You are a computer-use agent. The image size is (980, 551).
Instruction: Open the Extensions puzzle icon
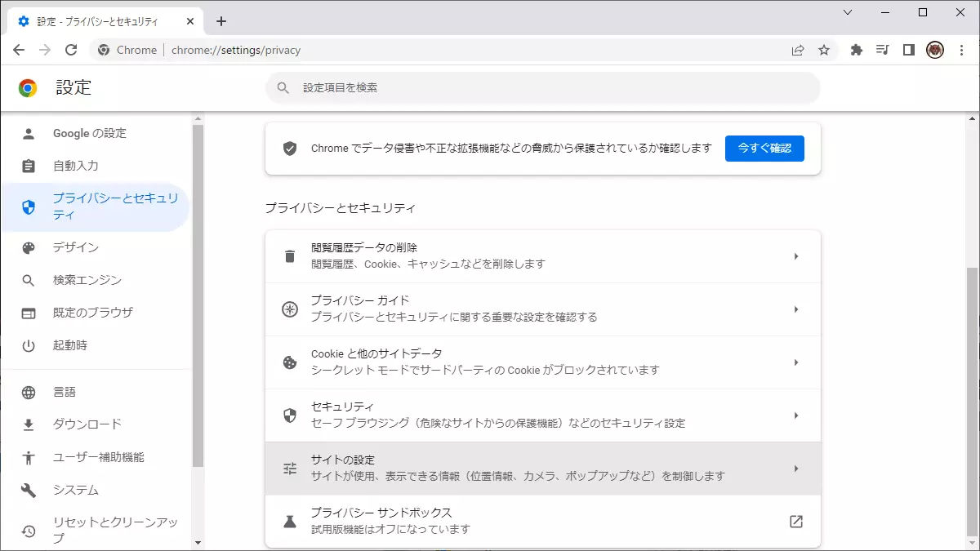click(x=856, y=50)
